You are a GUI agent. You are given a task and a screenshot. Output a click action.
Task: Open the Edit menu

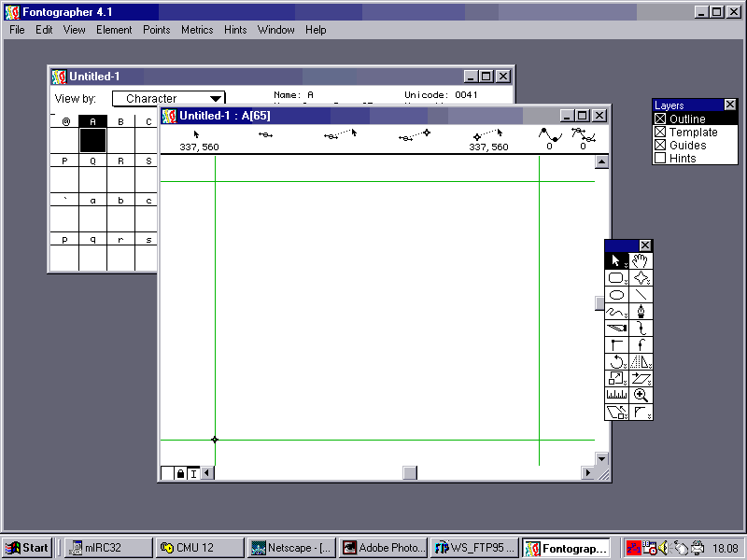[44, 30]
